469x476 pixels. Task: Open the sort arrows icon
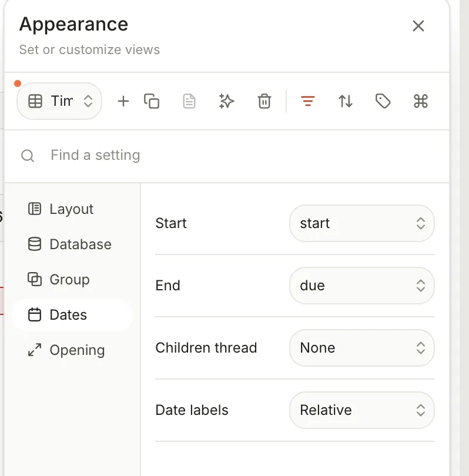point(346,101)
